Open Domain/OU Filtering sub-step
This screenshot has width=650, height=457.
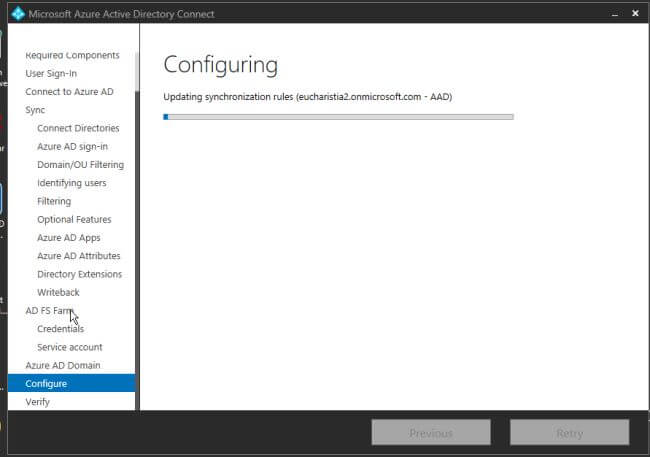(80, 165)
